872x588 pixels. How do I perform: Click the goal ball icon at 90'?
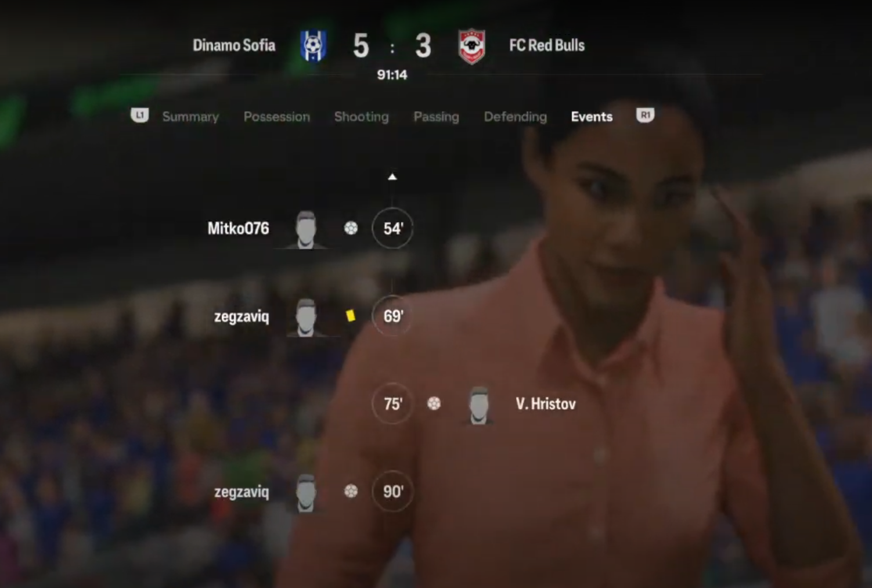(x=351, y=491)
